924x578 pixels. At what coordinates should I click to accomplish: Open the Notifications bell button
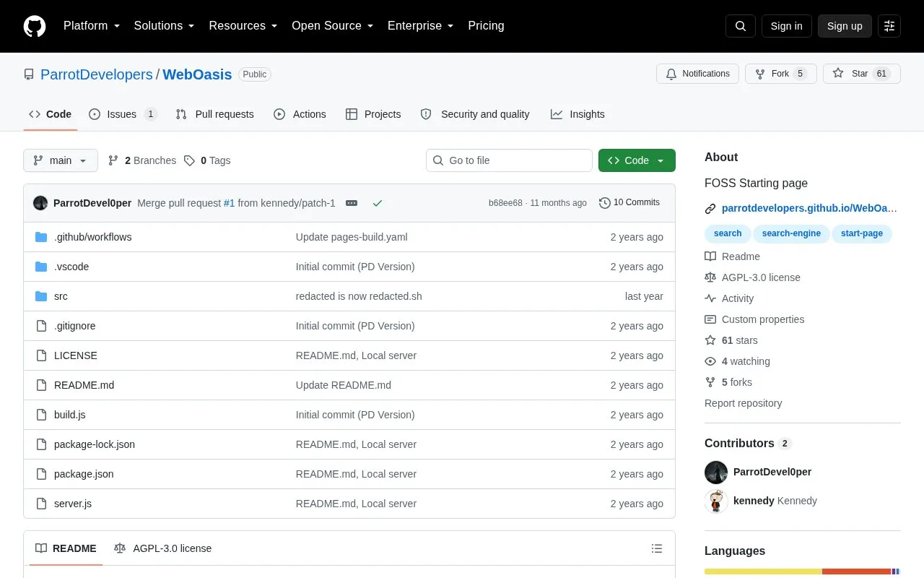pos(697,74)
